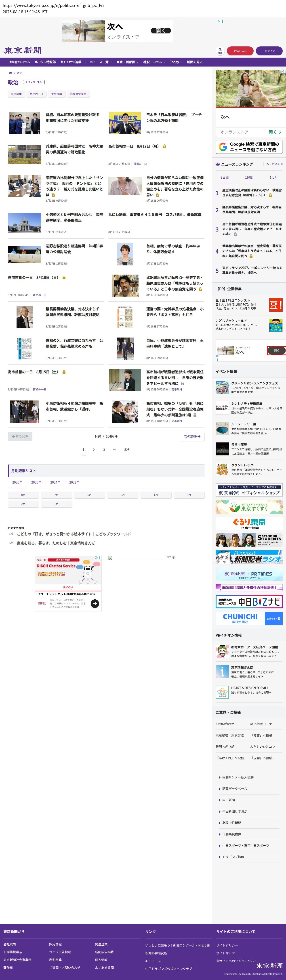This screenshot has width=286, height=980.
Task: Jump to page 525 in pagination
Action: (x=127, y=450)
